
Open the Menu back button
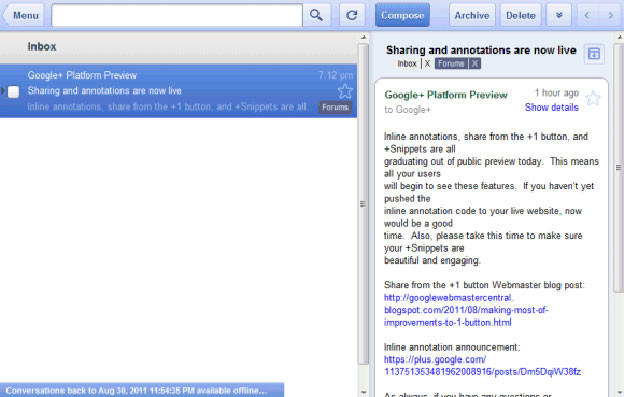23,16
